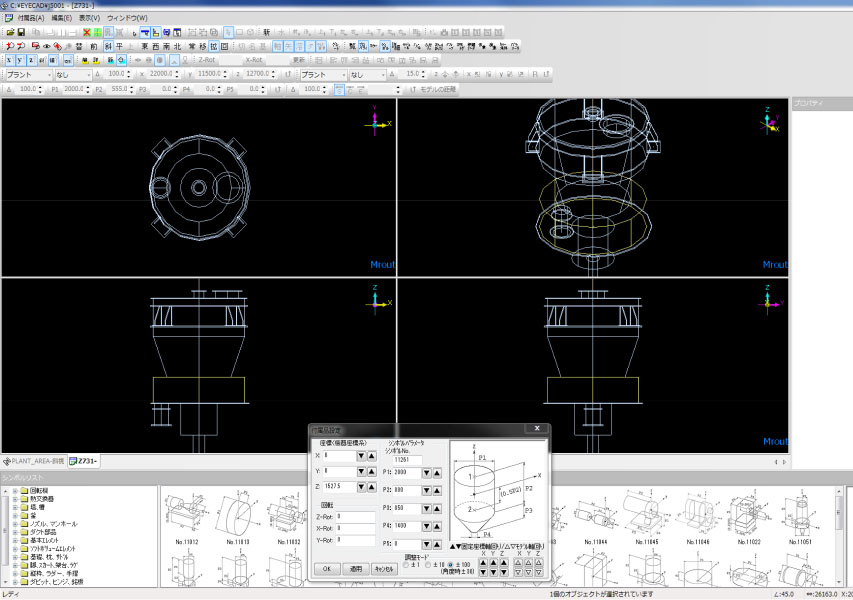Select the 平 plan view icon
853x600 pixels.
tap(119, 46)
